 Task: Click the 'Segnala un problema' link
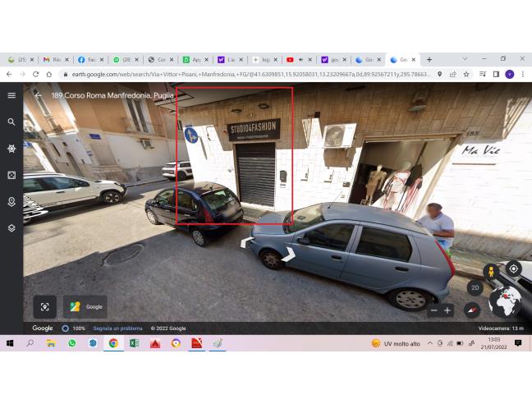[116, 328]
